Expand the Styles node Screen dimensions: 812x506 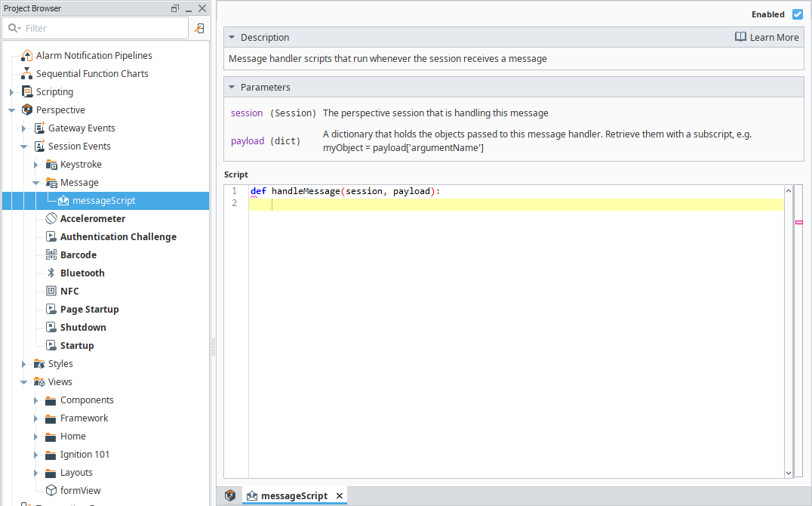point(24,365)
